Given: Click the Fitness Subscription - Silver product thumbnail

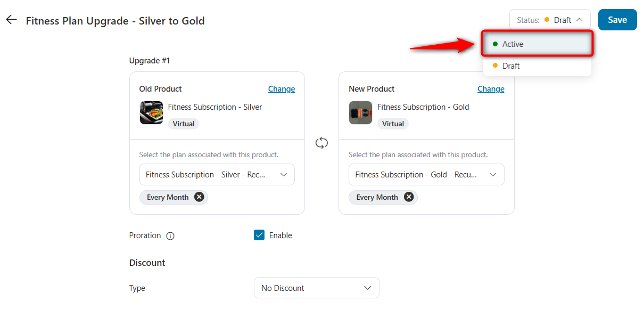Looking at the screenshot, I should coord(151,112).
